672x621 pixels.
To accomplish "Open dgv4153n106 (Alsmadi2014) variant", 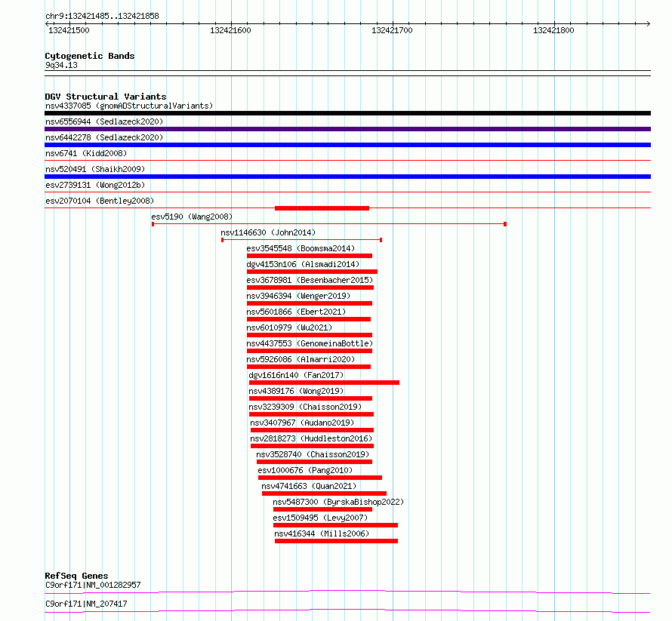I will pos(303,264).
